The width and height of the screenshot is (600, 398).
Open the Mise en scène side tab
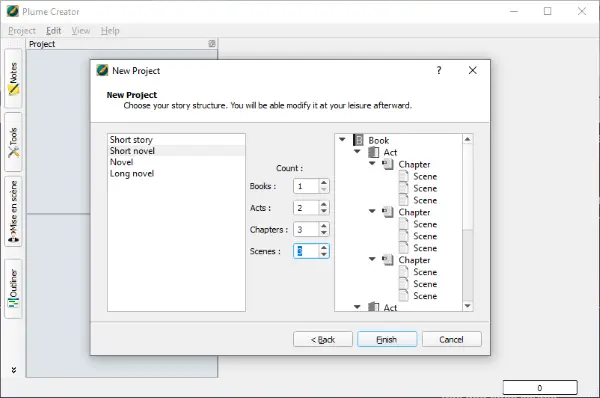click(13, 211)
